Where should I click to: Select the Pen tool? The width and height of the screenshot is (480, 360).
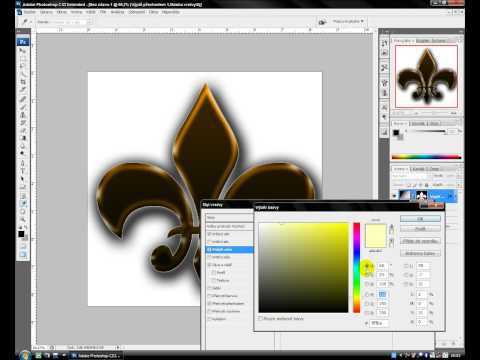[x=23, y=163]
